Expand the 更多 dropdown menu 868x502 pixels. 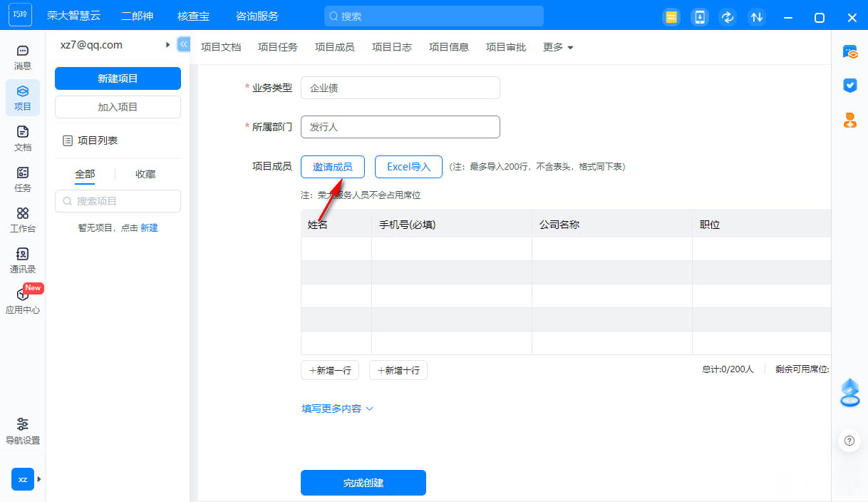(x=558, y=47)
